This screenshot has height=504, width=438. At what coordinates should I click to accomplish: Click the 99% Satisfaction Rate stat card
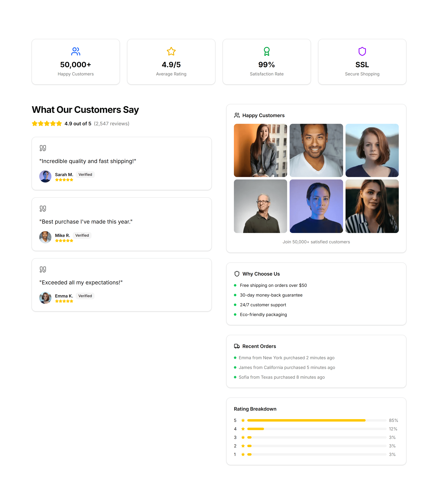[267, 62]
